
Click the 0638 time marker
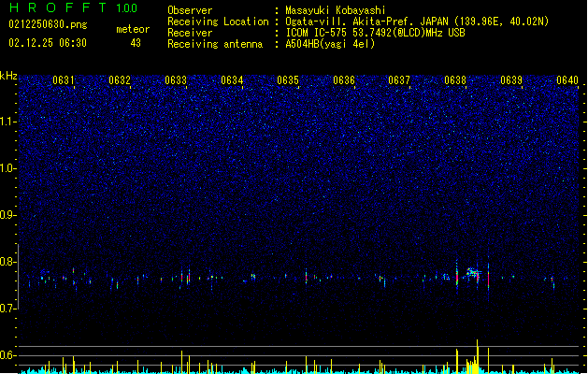click(455, 80)
